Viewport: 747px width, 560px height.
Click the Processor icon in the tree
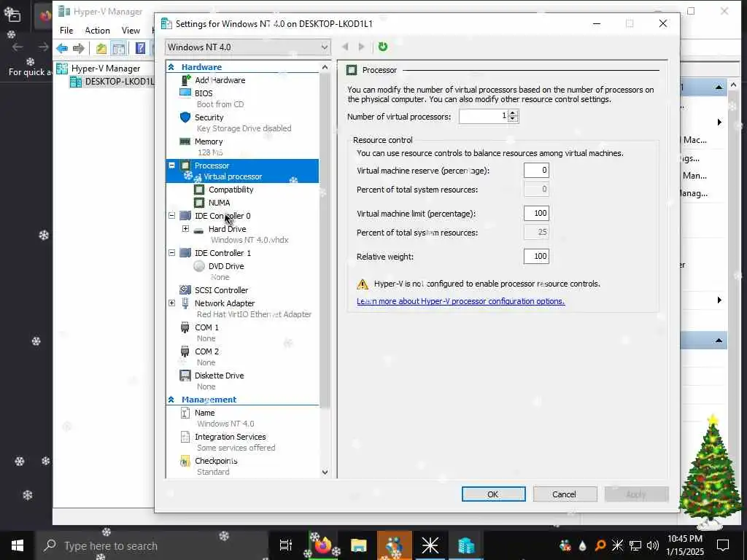(x=185, y=166)
